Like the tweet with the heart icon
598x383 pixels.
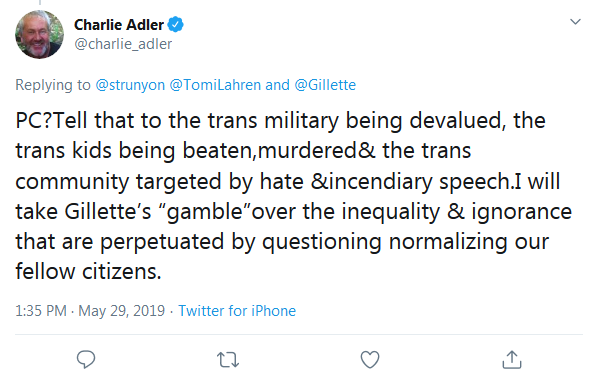click(370, 359)
